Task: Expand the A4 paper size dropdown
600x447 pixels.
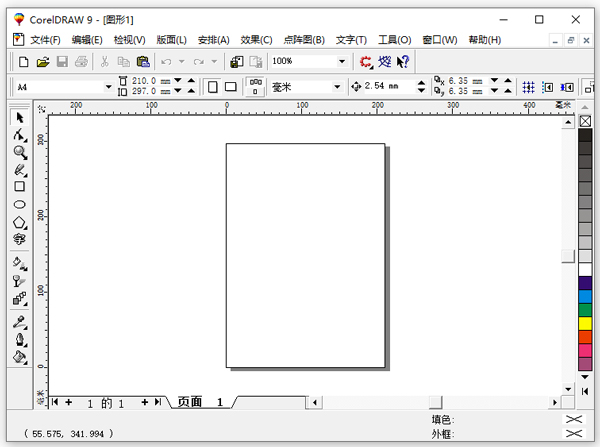Action: (109, 87)
